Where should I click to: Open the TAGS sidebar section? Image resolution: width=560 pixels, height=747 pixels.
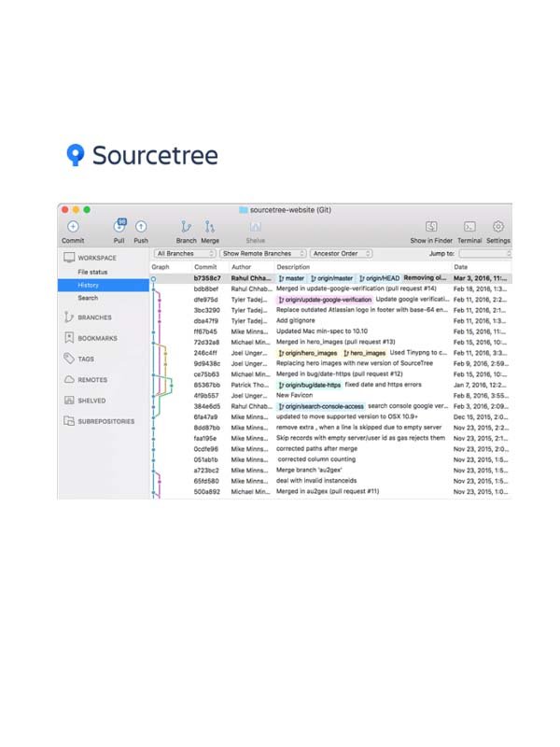(x=88, y=359)
